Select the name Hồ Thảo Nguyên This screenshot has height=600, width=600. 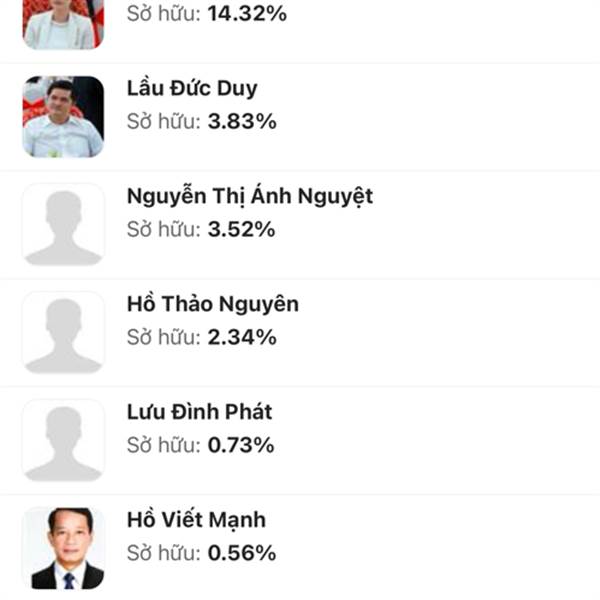pyautogui.click(x=213, y=304)
